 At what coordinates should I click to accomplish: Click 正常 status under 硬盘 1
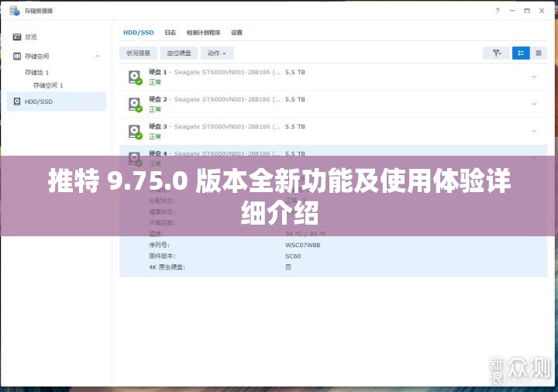pos(155,82)
